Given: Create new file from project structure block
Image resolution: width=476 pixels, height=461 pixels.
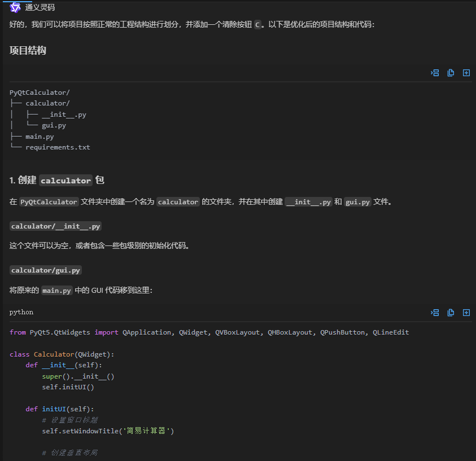Looking at the screenshot, I should point(466,73).
